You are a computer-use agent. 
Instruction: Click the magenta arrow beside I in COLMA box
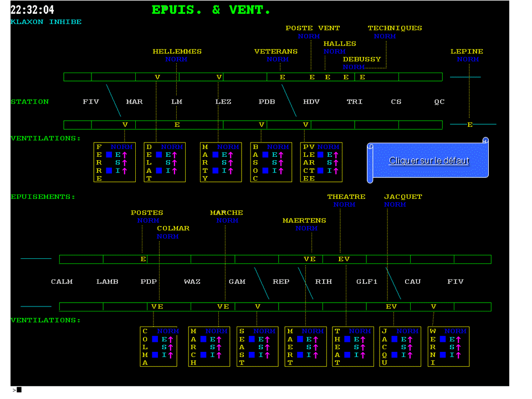click(171, 355)
